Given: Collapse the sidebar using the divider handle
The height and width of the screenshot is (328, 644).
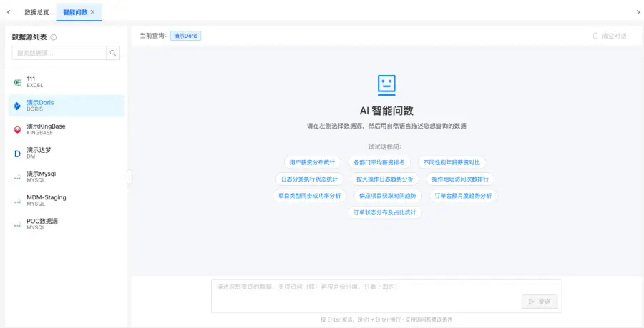Looking at the screenshot, I should [x=130, y=177].
